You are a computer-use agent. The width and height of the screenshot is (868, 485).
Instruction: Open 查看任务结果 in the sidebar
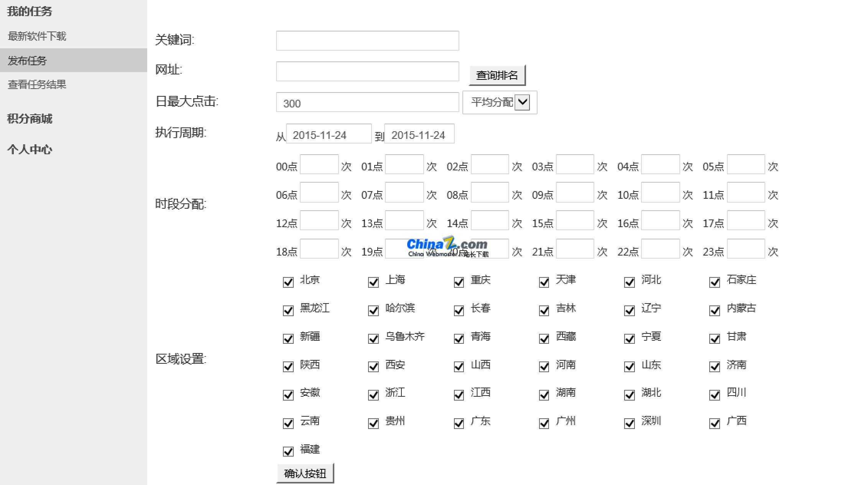[x=37, y=84]
